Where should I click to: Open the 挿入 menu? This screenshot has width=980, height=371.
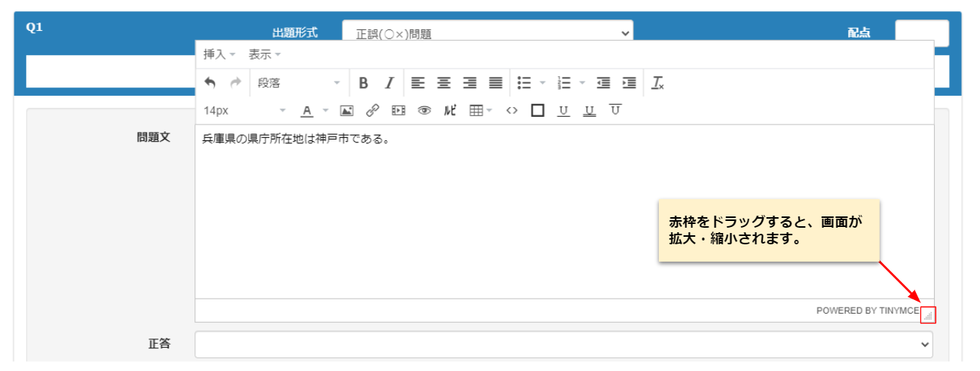click(219, 54)
